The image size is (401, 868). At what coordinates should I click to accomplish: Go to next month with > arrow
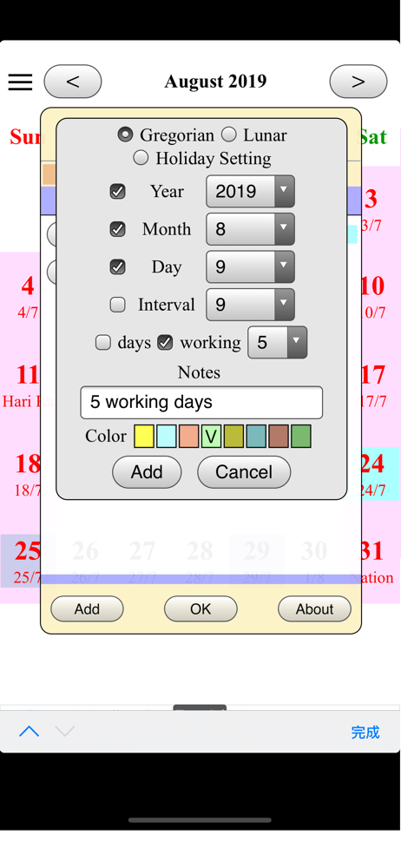click(x=358, y=82)
